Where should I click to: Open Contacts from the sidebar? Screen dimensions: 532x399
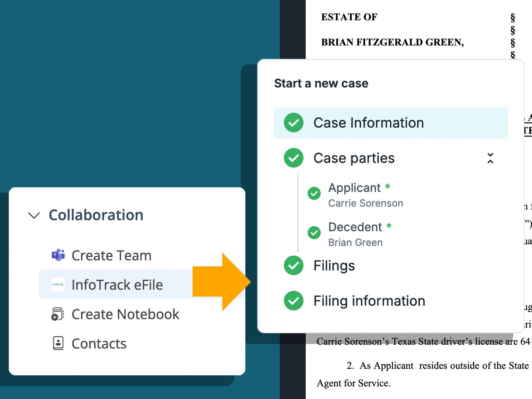click(99, 343)
